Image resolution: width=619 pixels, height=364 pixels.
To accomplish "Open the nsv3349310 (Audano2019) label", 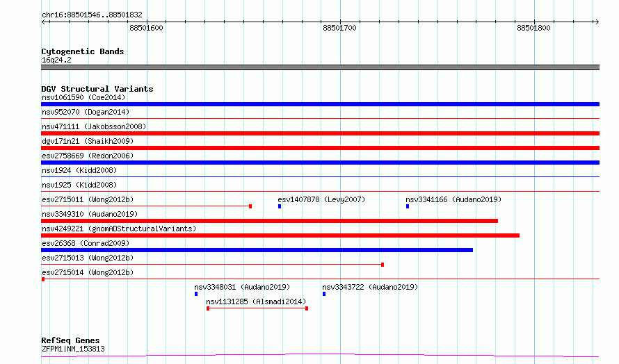I will [x=90, y=214].
